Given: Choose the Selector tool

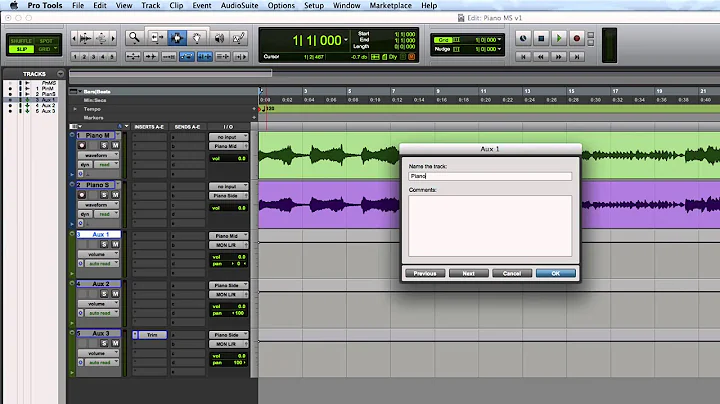Looking at the screenshot, I should (177, 38).
